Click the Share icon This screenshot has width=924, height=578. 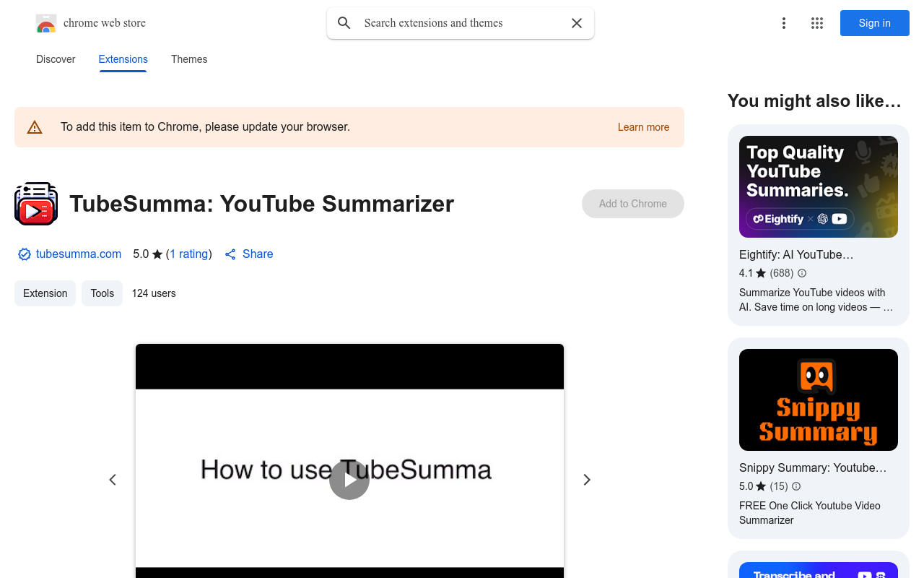point(230,254)
